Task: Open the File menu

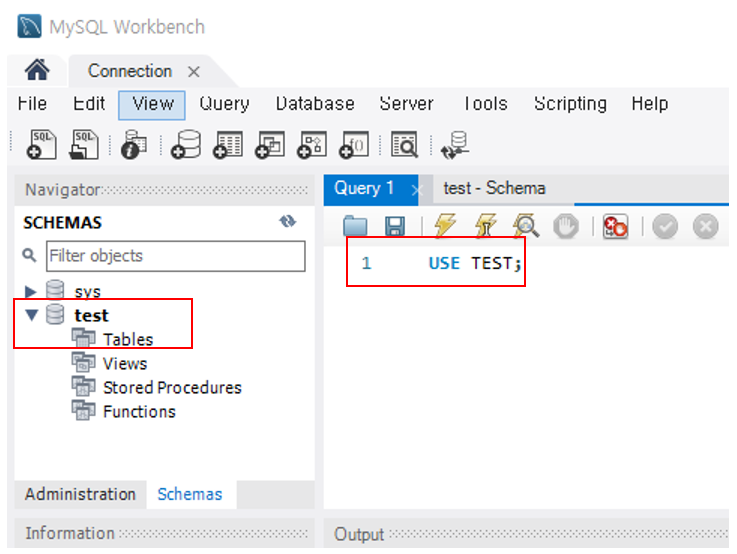Action: click(x=32, y=103)
